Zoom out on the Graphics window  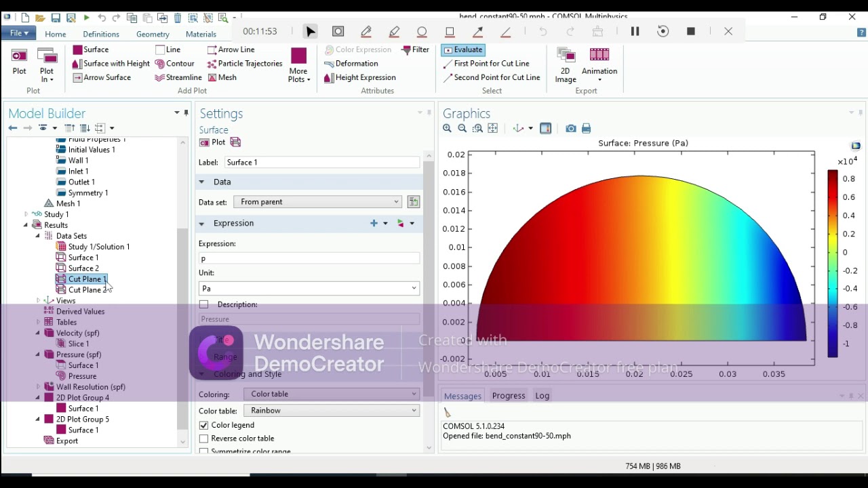pos(462,129)
